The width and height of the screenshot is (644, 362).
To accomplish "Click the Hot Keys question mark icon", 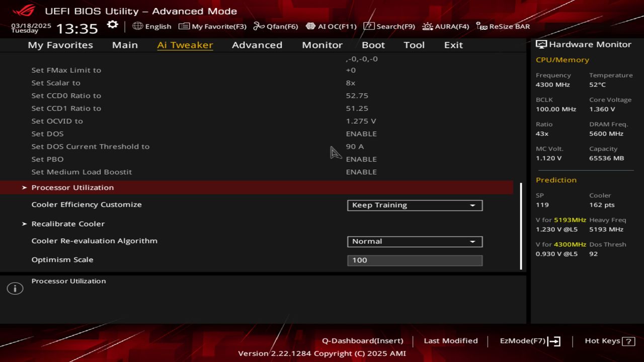I will pos(628,341).
